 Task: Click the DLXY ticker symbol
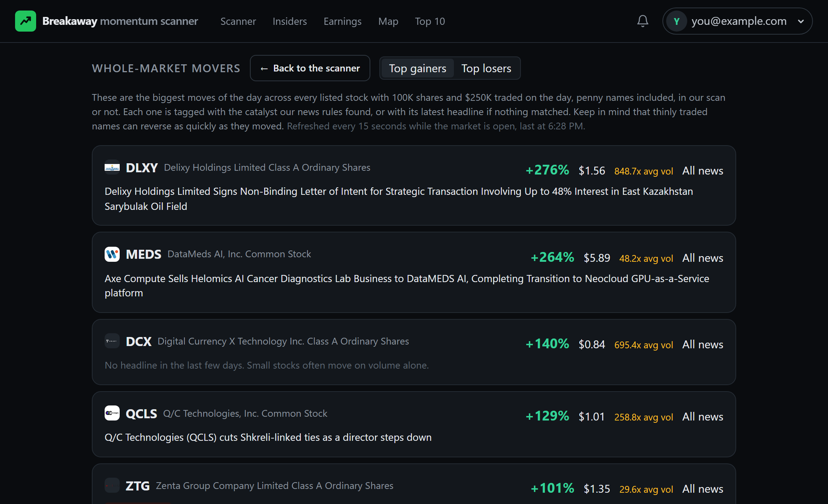tap(142, 168)
